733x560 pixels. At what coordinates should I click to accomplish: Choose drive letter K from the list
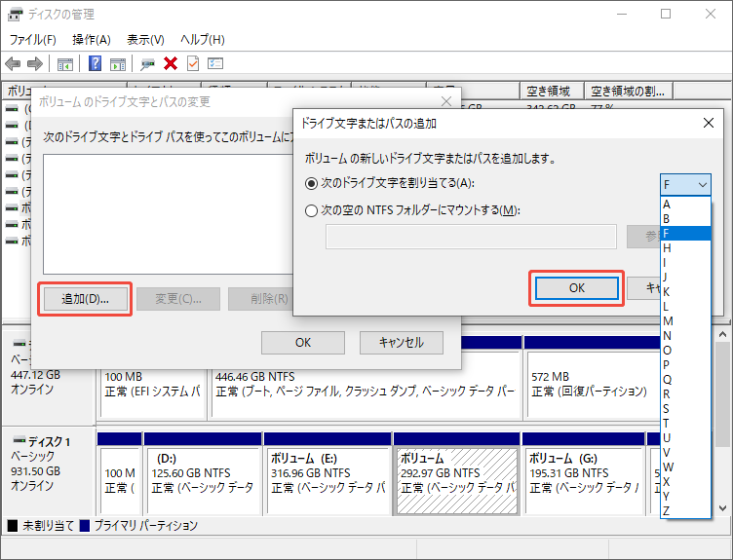point(686,292)
